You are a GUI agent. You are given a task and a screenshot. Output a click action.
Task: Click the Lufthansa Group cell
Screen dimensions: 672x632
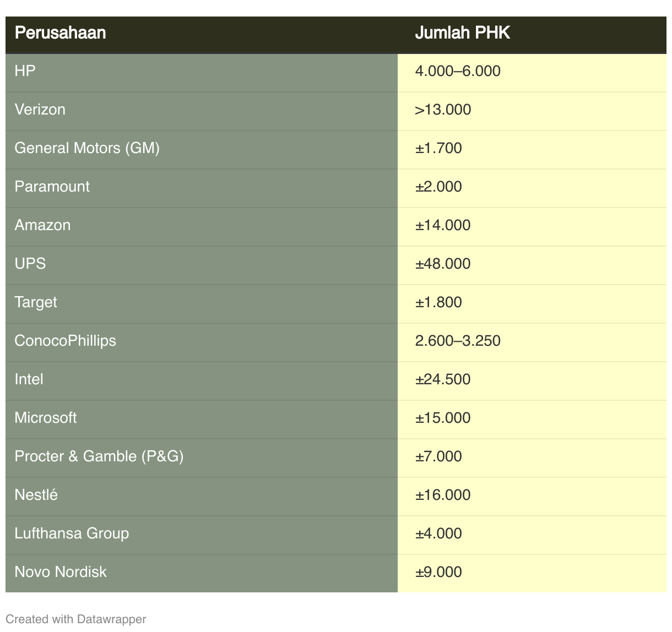click(x=72, y=533)
